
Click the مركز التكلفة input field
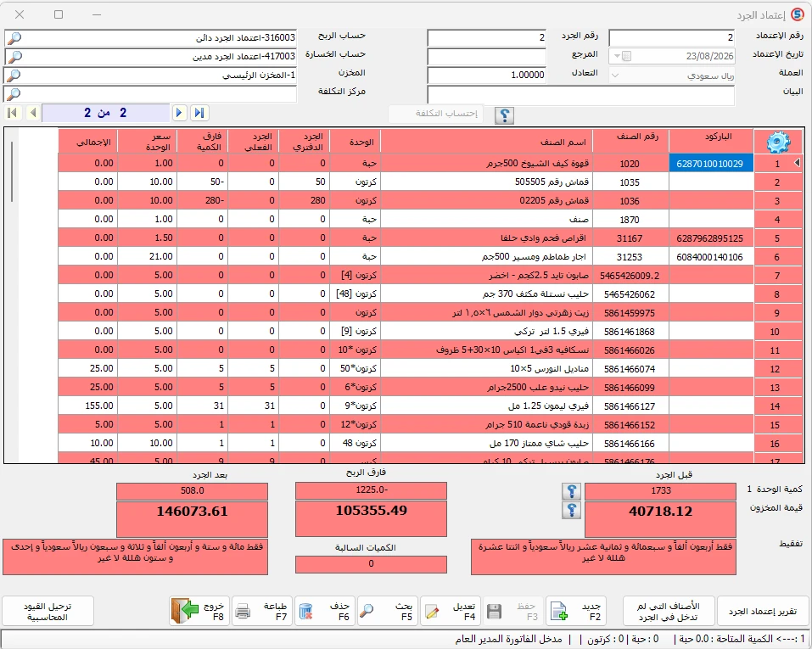tap(150, 94)
